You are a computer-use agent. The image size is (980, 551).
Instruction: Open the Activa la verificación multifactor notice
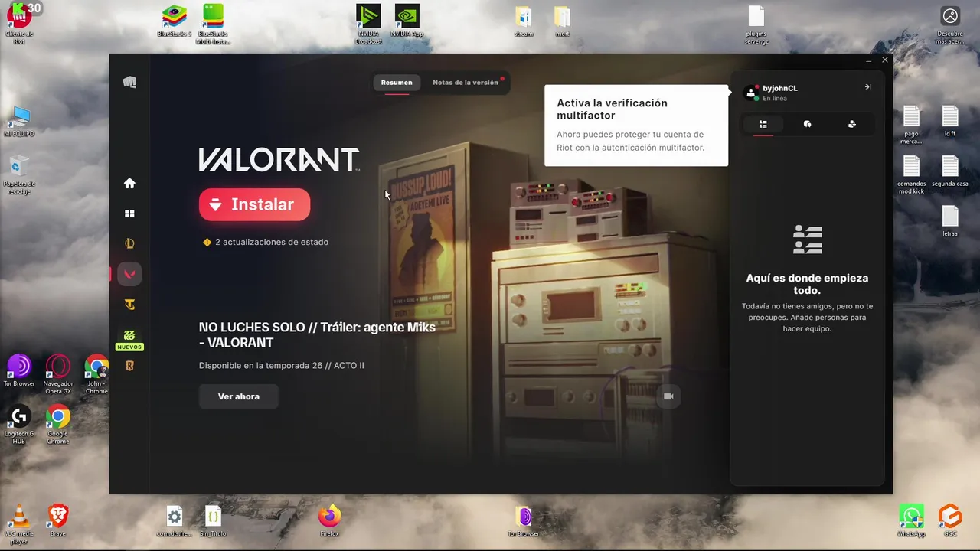636,125
